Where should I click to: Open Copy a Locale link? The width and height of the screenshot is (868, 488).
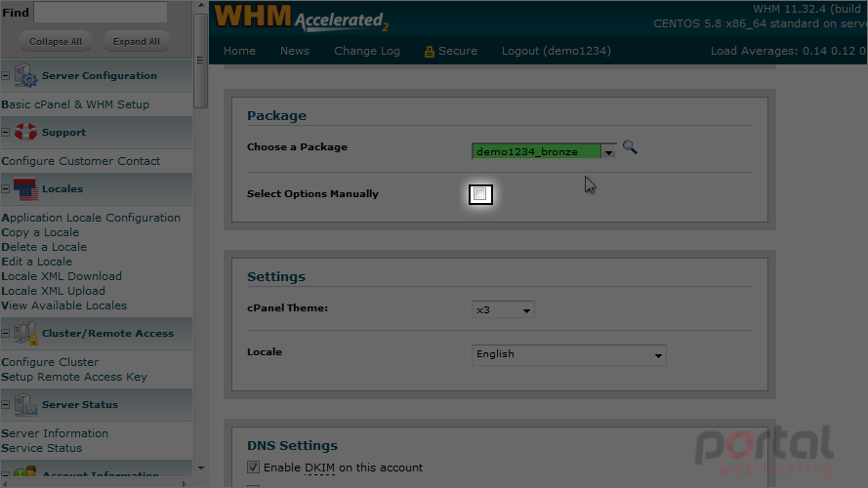click(40, 232)
